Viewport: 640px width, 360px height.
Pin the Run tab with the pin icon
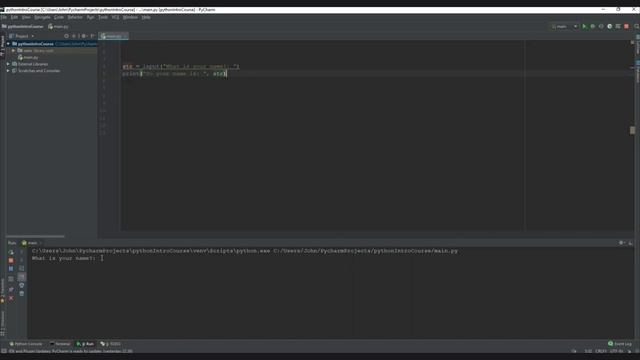11,289
